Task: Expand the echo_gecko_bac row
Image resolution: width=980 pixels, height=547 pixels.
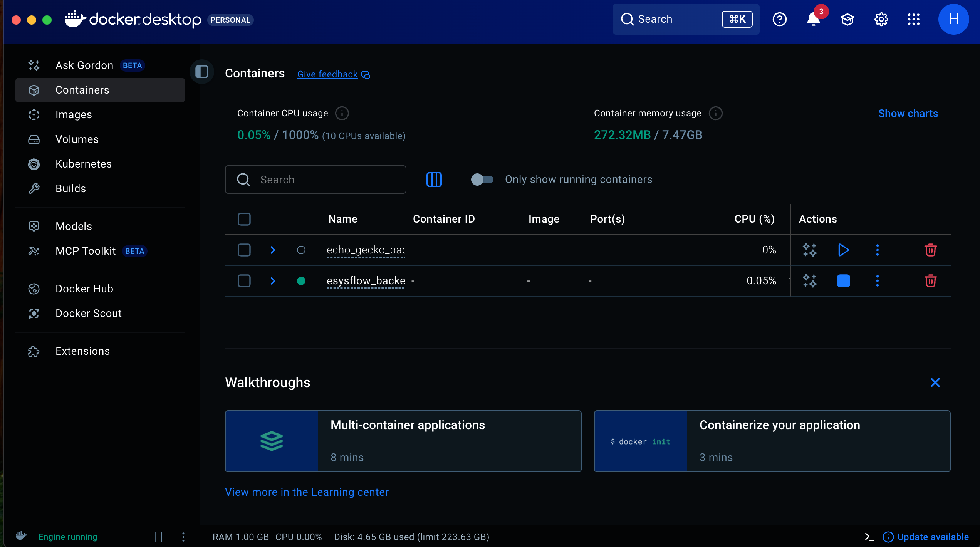Action: click(x=273, y=250)
